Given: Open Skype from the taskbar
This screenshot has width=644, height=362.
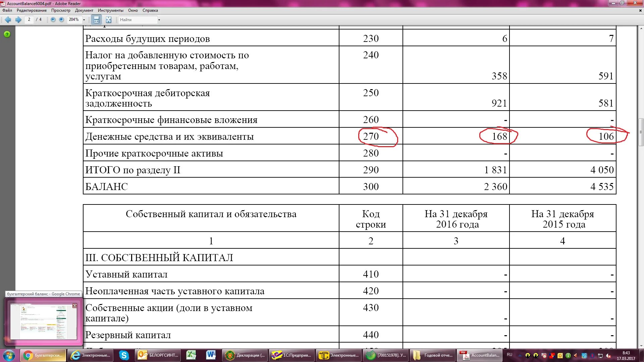Looking at the screenshot, I should pyautogui.click(x=124, y=355).
